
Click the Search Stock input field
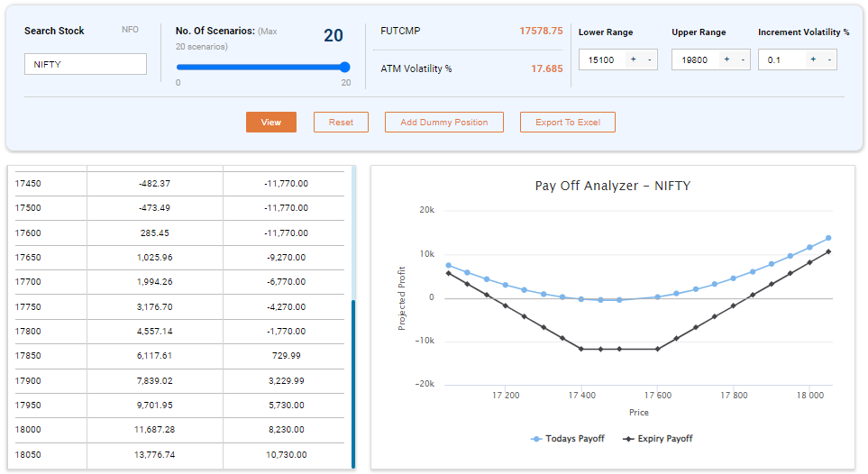pos(85,65)
